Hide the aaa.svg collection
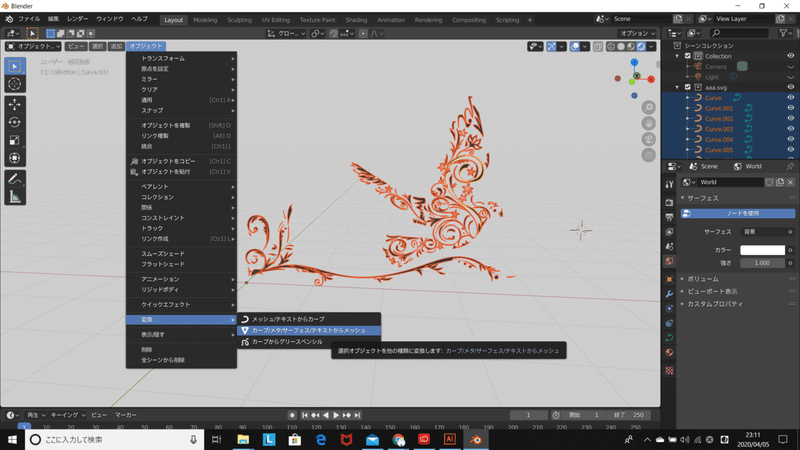800x450 pixels. pyautogui.click(x=790, y=87)
